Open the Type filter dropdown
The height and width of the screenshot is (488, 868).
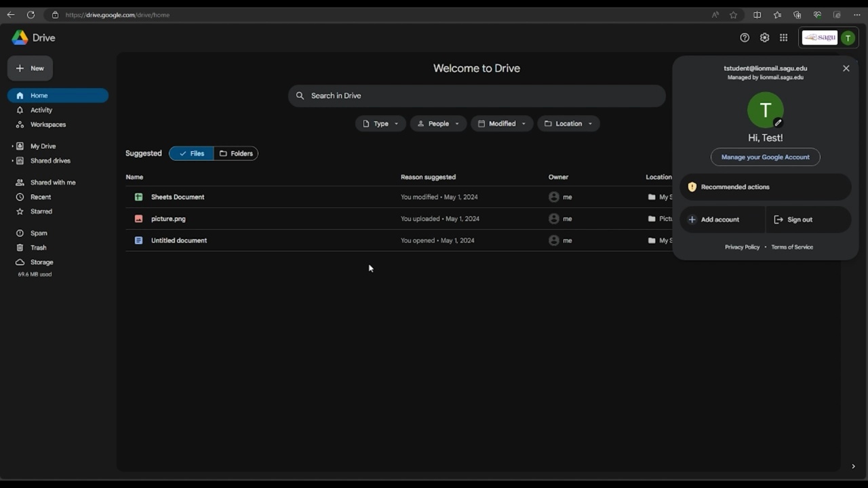(380, 123)
